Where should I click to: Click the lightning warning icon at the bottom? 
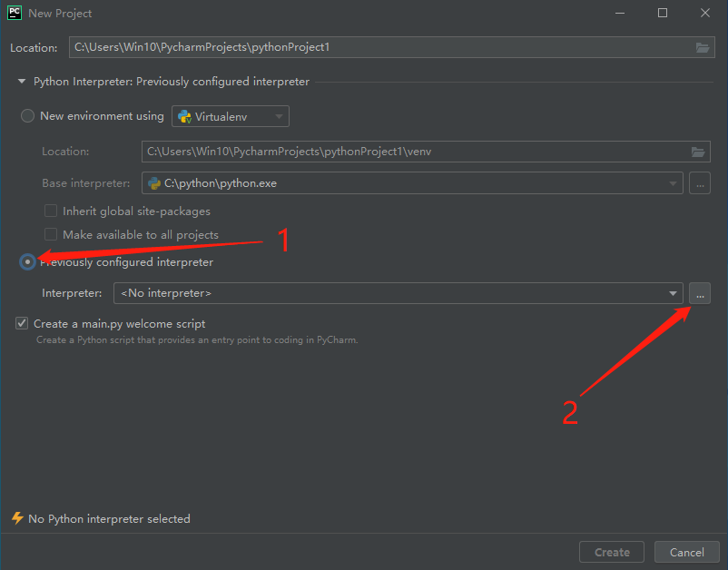click(17, 518)
